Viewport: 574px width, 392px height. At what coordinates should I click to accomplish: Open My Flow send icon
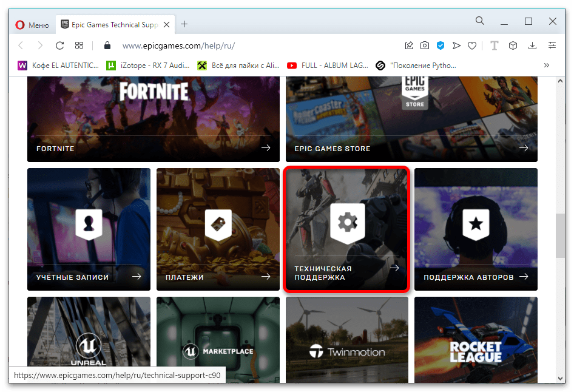[x=456, y=46]
